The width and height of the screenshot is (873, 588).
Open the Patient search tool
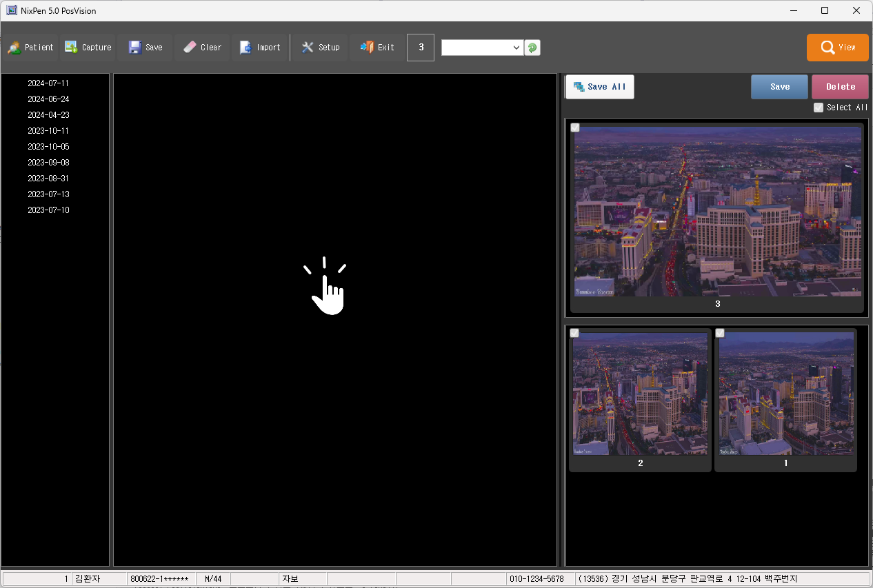click(x=31, y=48)
